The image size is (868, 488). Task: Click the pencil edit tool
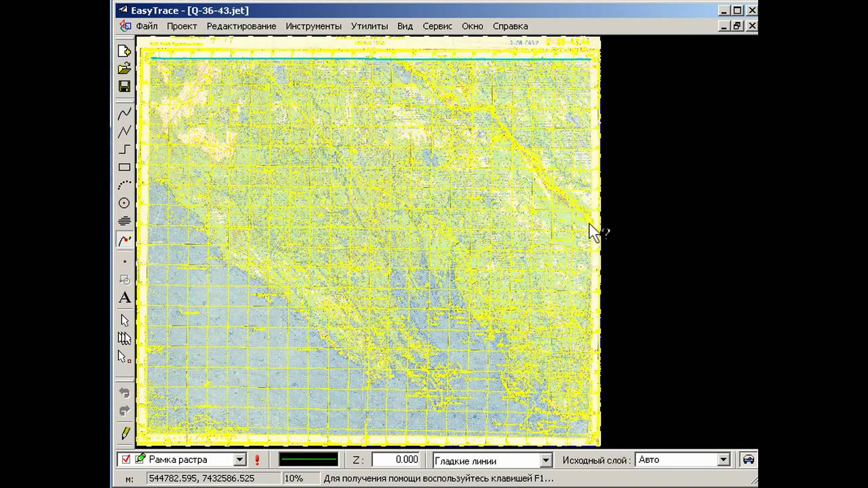pos(125,432)
